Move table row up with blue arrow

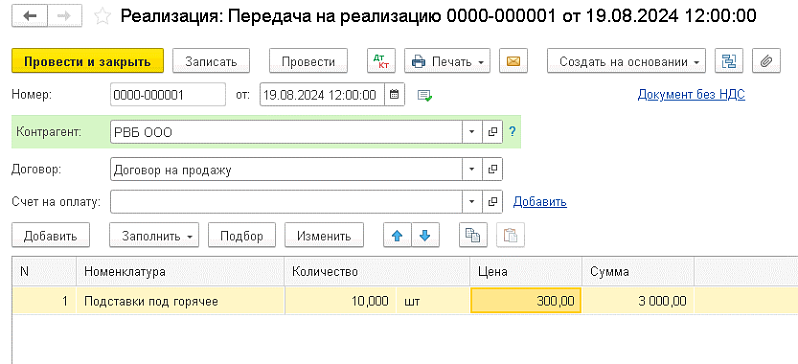click(x=397, y=235)
